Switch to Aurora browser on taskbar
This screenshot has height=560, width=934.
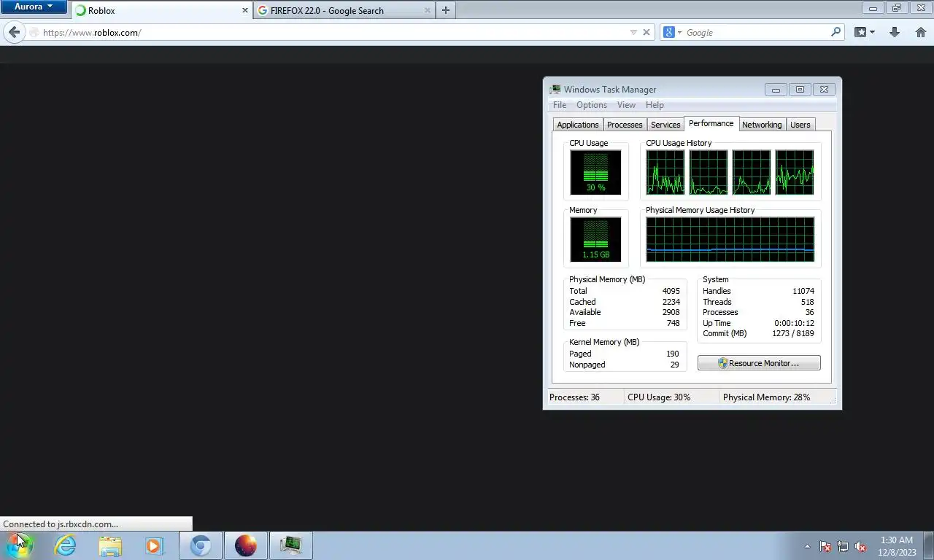click(x=246, y=545)
